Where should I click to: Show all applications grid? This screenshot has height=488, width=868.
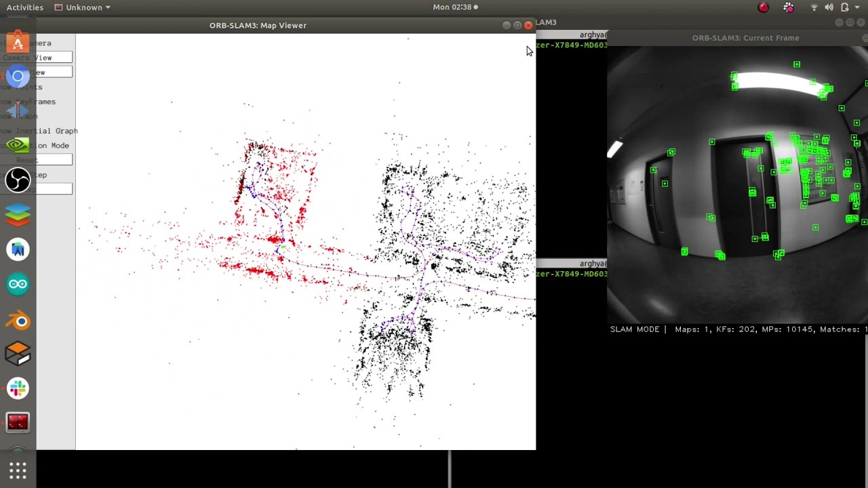click(18, 470)
